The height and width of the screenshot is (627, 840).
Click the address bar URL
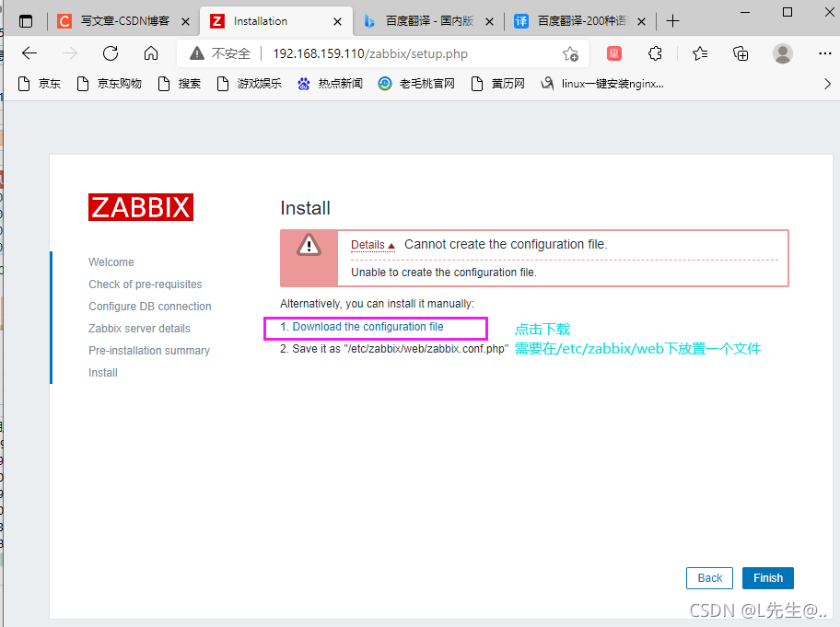pyautogui.click(x=370, y=53)
